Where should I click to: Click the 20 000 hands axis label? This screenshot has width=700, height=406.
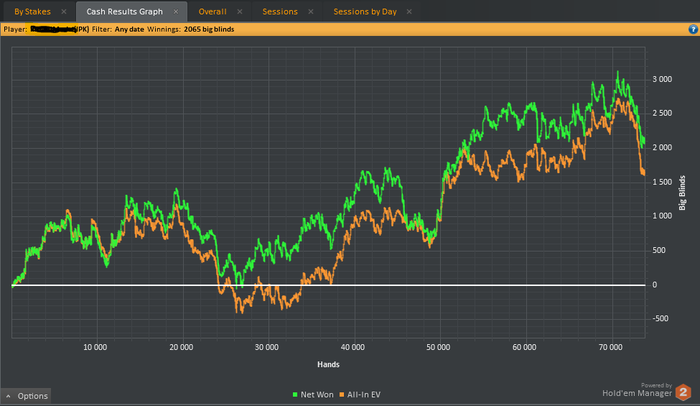coord(181,347)
